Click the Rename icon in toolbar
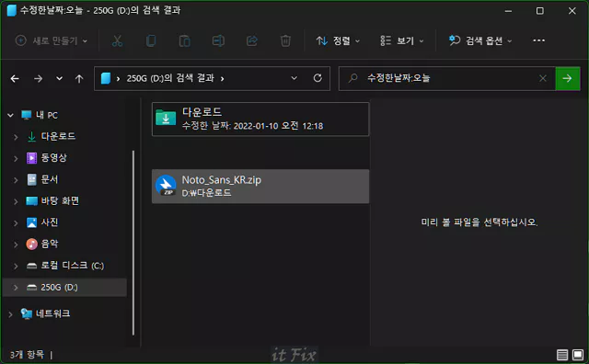The height and width of the screenshot is (364, 589). [218, 40]
